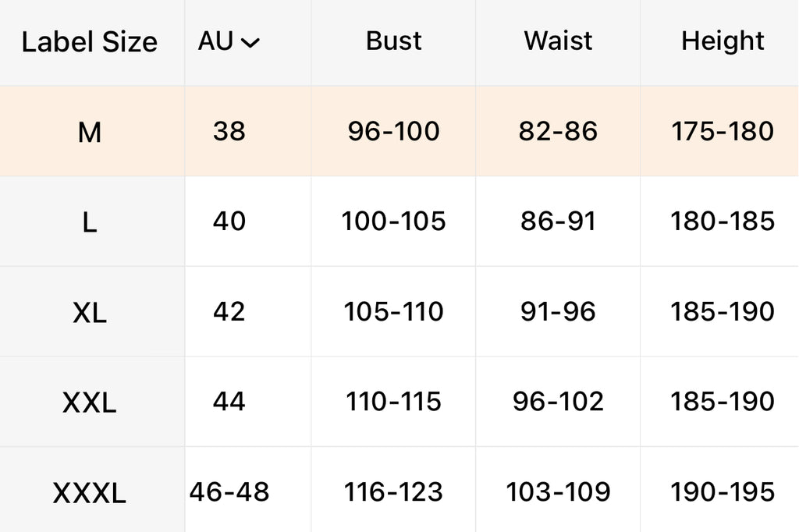Click the Waist column header
799x532 pixels.
[x=558, y=41]
